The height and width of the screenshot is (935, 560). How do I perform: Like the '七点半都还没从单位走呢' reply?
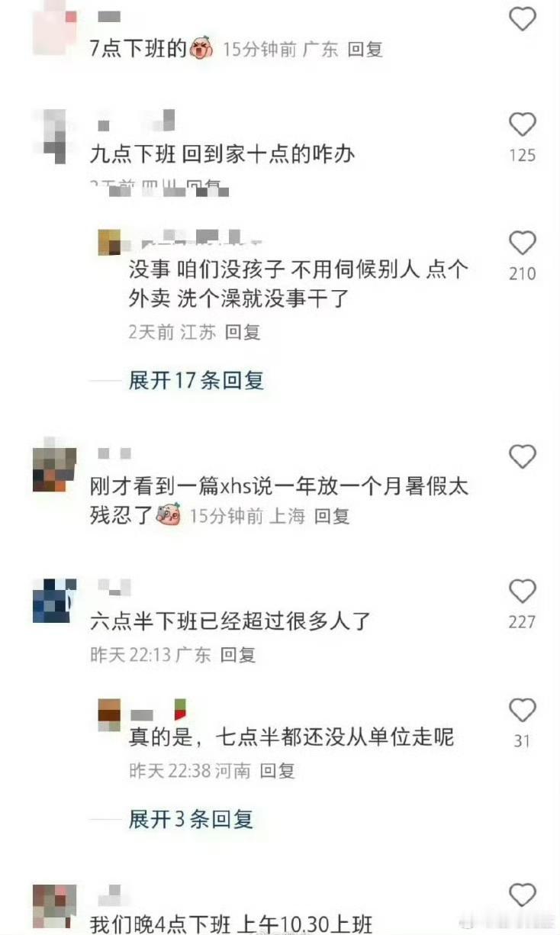522,710
